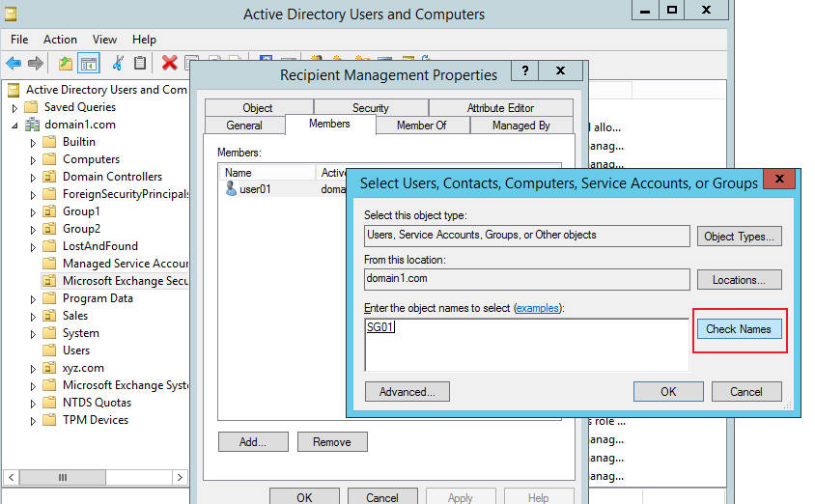The image size is (815, 504).
Task: Click the Paste clipboard toolbar icon
Action: pos(140,63)
